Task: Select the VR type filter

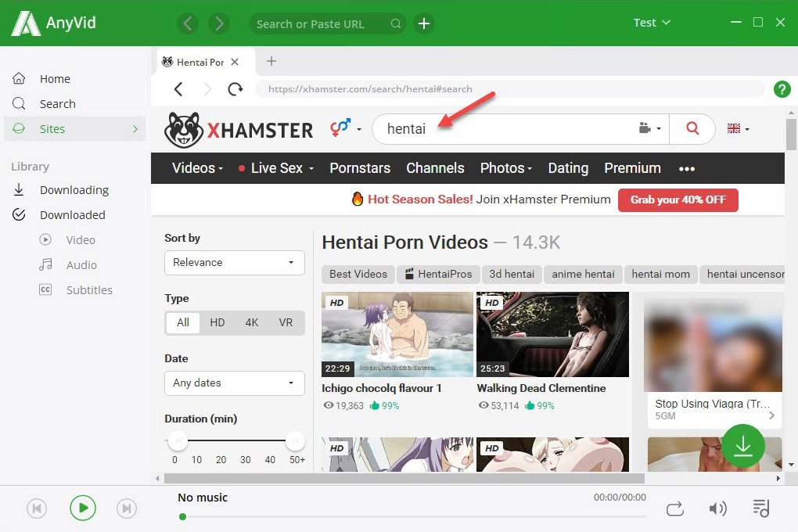Action: tap(286, 323)
